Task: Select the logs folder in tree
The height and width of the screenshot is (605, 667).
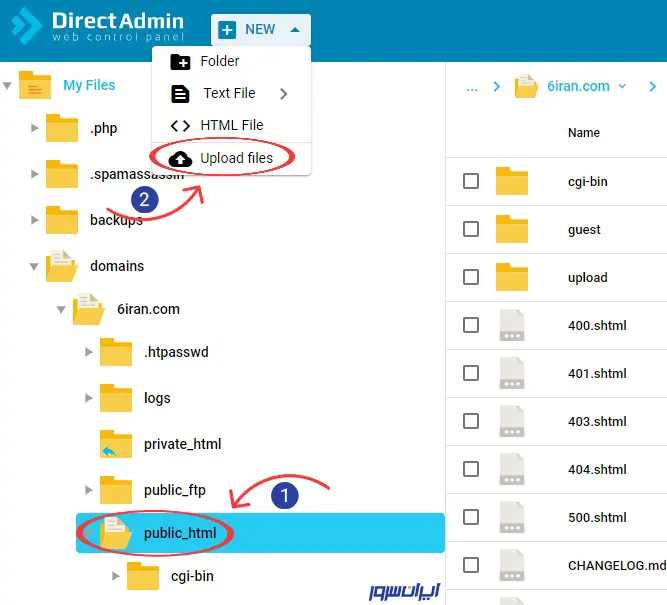Action: [x=157, y=398]
